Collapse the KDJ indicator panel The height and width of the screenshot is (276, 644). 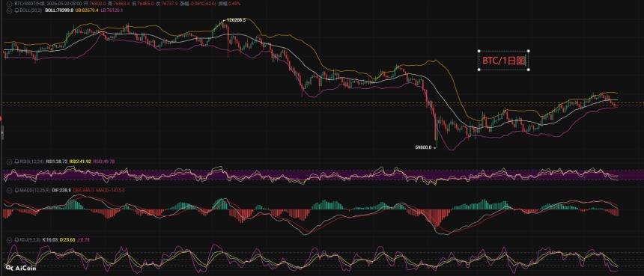(10, 239)
